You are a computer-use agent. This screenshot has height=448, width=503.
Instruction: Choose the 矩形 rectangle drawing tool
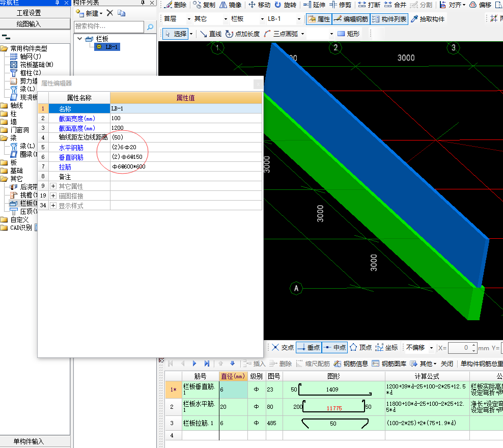click(349, 34)
